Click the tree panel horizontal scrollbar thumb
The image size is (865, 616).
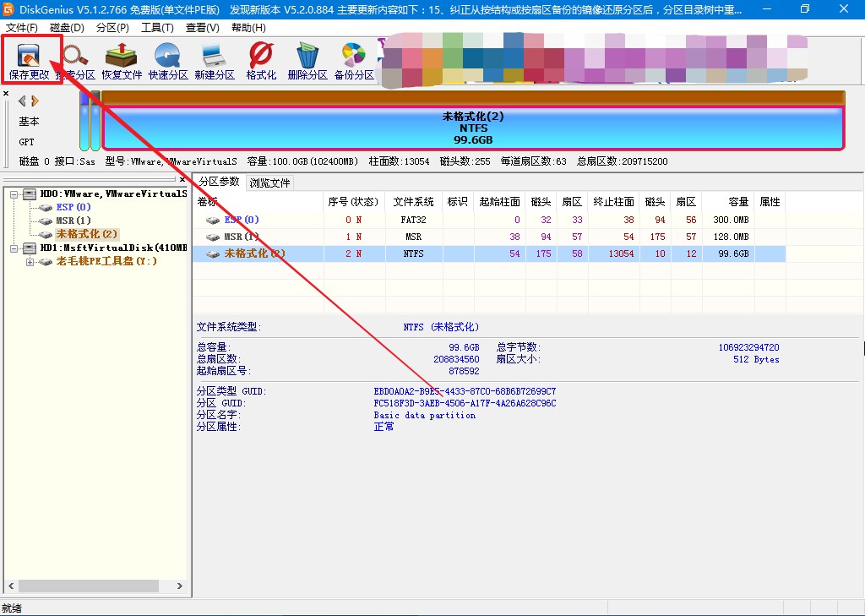89,586
